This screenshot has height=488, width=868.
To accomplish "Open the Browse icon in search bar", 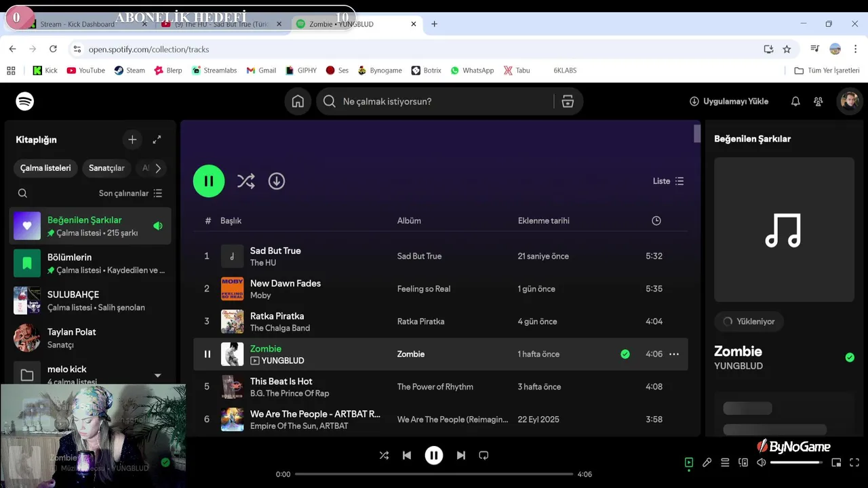I will coord(568,102).
